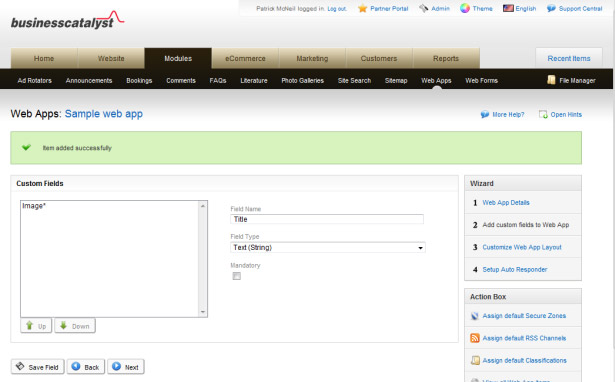The height and width of the screenshot is (382, 615).
Task: Toggle the Mandatory checkbox
Action: [x=237, y=276]
